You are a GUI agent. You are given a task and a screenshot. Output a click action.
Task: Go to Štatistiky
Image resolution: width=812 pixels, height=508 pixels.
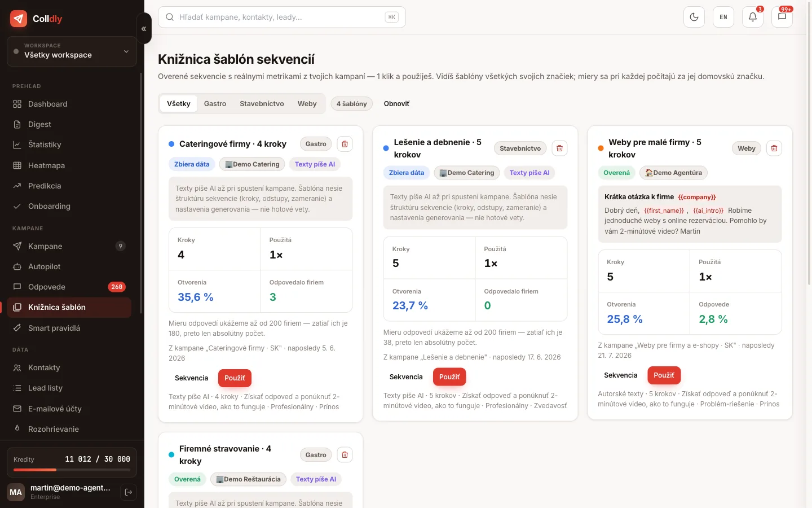click(69, 144)
